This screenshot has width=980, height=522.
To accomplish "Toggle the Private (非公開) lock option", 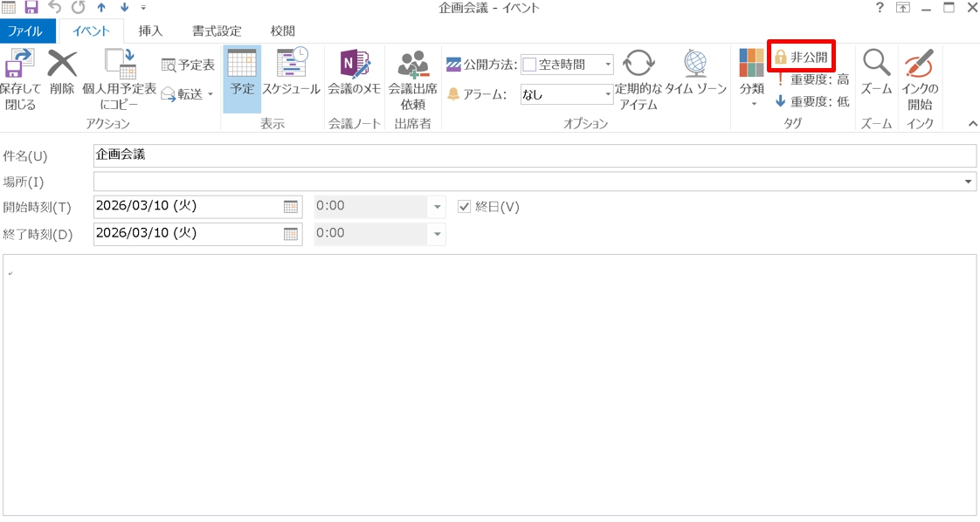I will click(x=801, y=57).
